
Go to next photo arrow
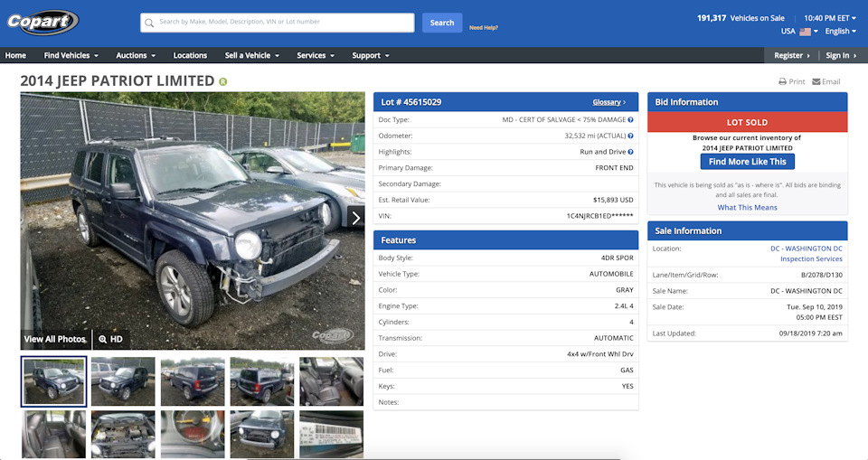(x=356, y=218)
